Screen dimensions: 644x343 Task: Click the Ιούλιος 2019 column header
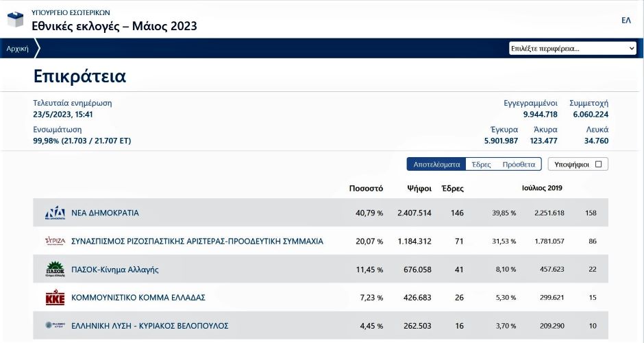(x=541, y=188)
